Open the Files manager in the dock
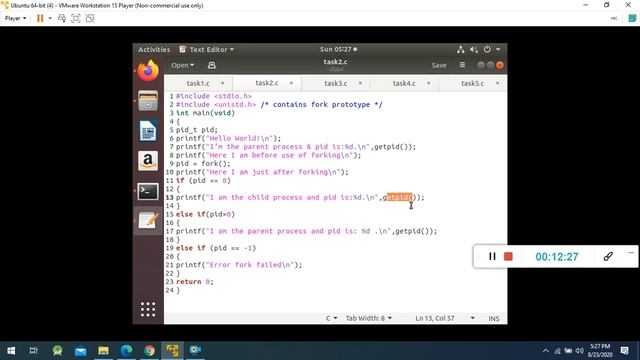This screenshot has height=360, width=640. coord(148,101)
